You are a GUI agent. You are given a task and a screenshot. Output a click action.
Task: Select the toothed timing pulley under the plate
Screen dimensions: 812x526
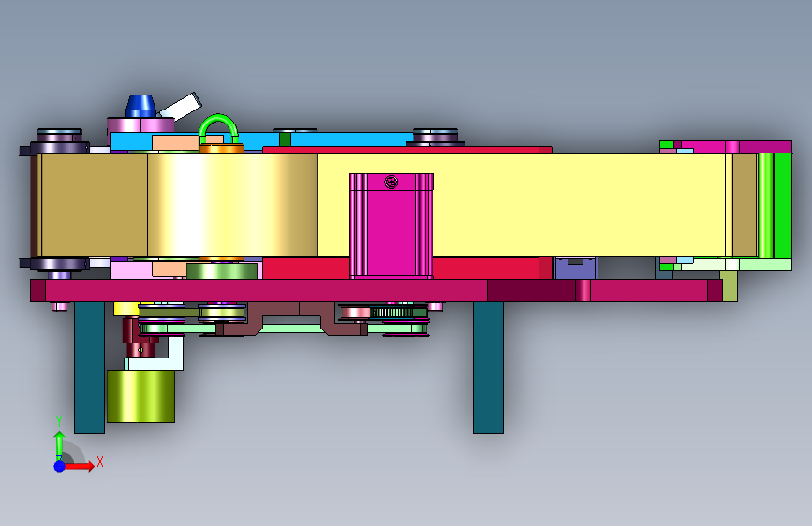pyautogui.click(x=392, y=313)
